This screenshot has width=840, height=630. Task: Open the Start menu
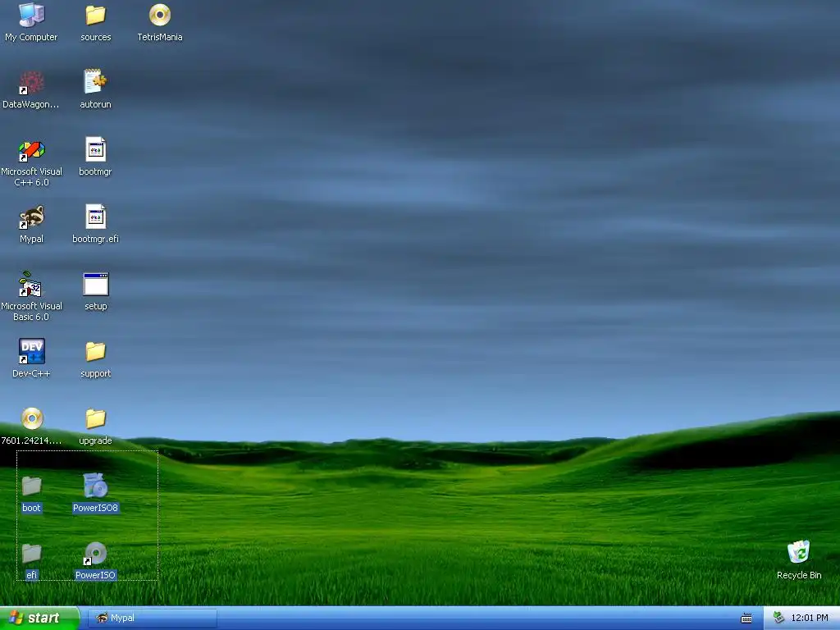click(39, 618)
